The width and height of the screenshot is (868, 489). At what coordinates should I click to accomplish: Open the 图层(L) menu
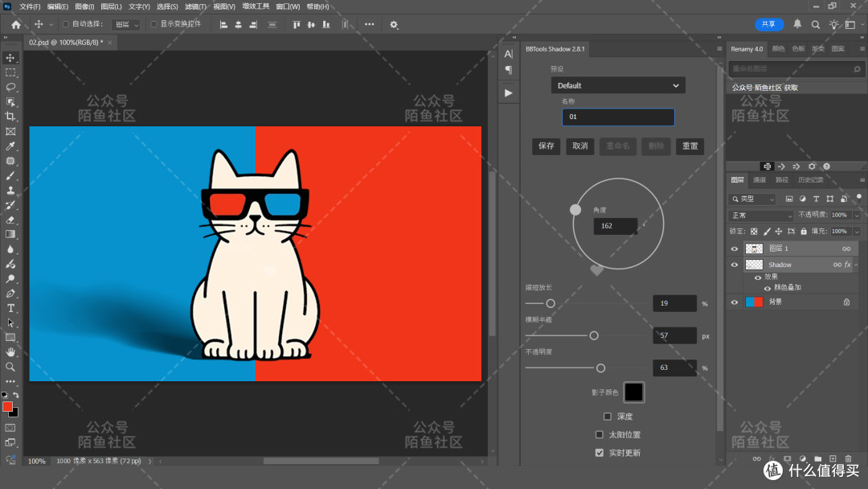[111, 6]
